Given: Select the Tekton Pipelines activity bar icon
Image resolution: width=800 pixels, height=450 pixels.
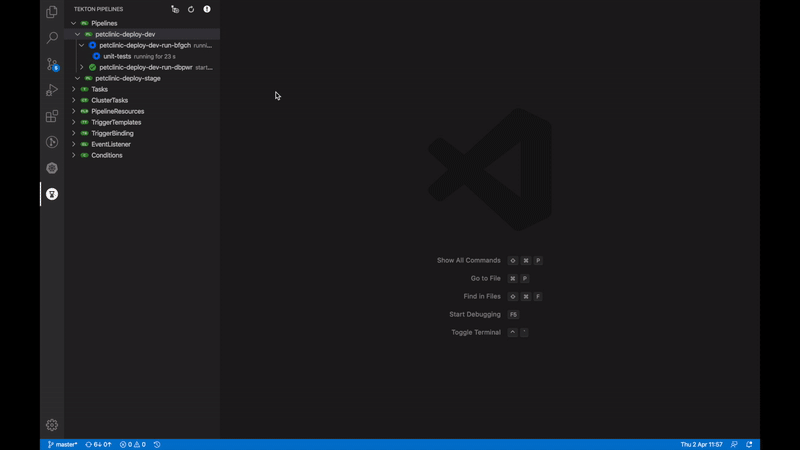Looking at the screenshot, I should (52, 194).
